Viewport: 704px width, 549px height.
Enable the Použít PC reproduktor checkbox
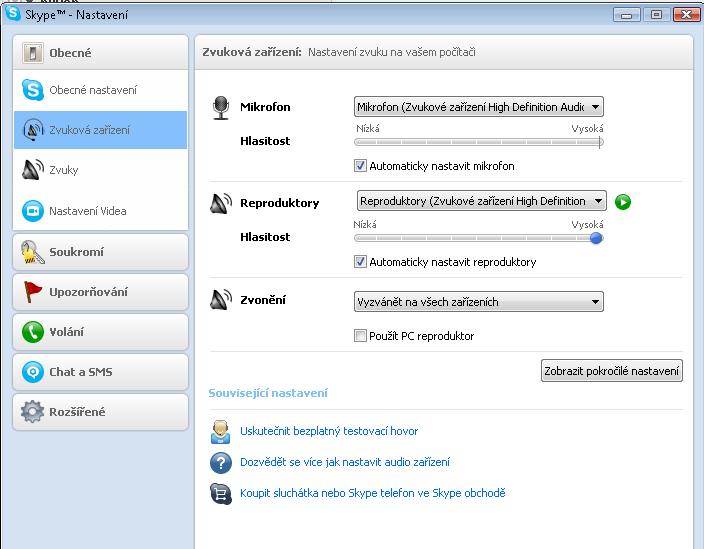[361, 336]
